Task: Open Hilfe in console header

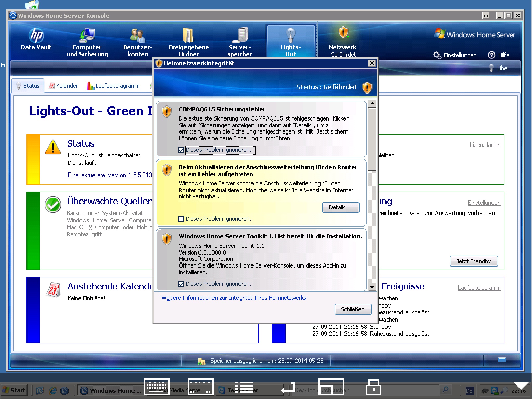Action: 498,55
